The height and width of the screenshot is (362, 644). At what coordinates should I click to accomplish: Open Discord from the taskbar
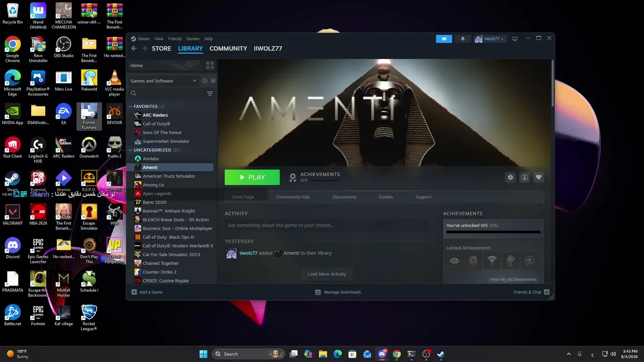[382, 354]
